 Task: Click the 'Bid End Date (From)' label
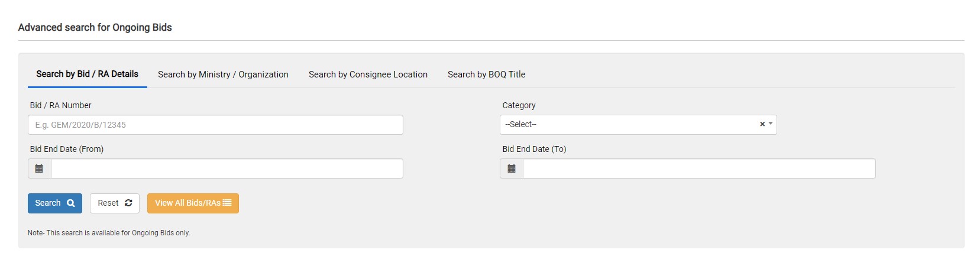pyautogui.click(x=67, y=149)
